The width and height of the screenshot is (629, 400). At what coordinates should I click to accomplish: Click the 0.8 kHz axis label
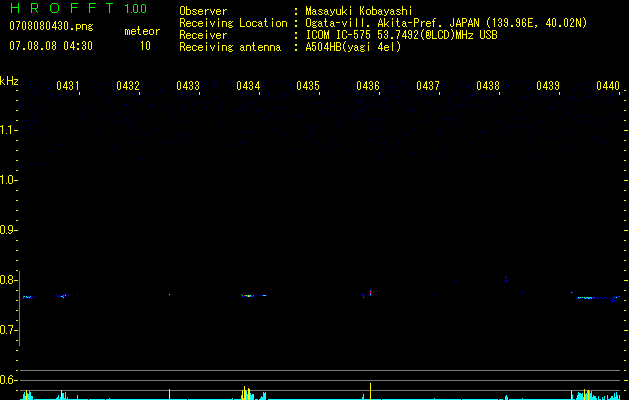[7, 280]
